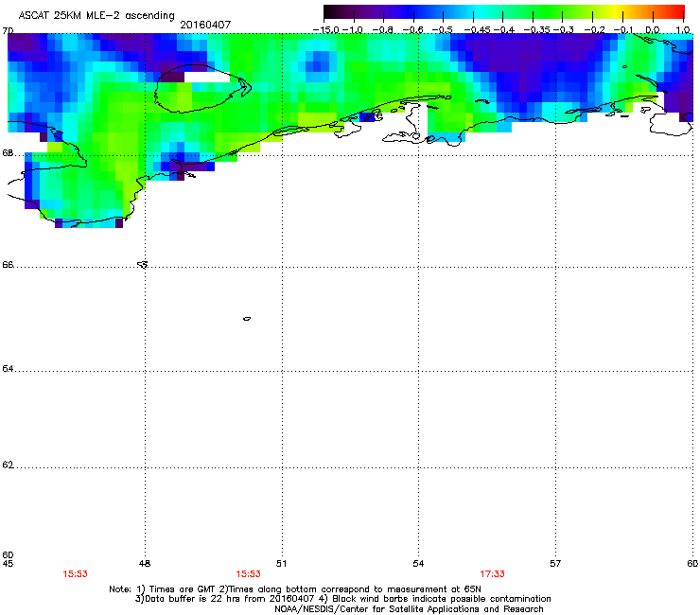Click the latitude label 66 on the left axis

(8, 264)
